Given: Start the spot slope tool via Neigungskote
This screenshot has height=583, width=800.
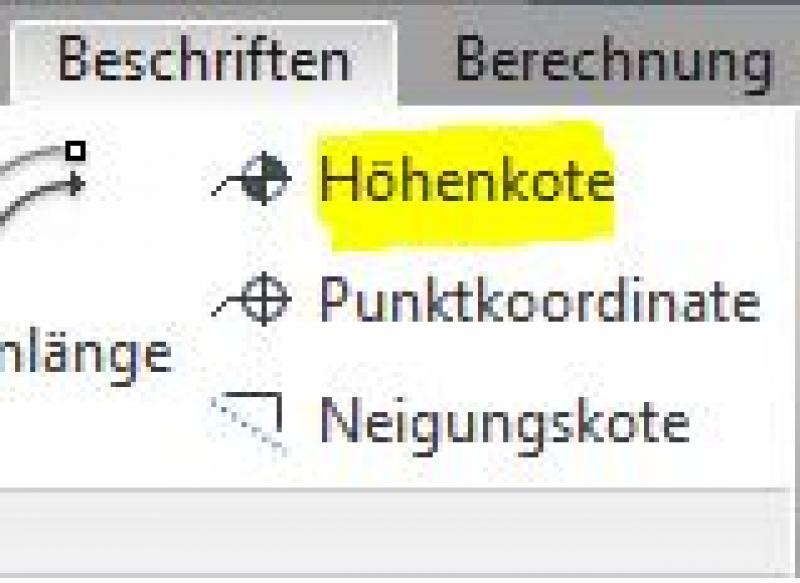Looking at the screenshot, I should pyautogui.click(x=505, y=422).
